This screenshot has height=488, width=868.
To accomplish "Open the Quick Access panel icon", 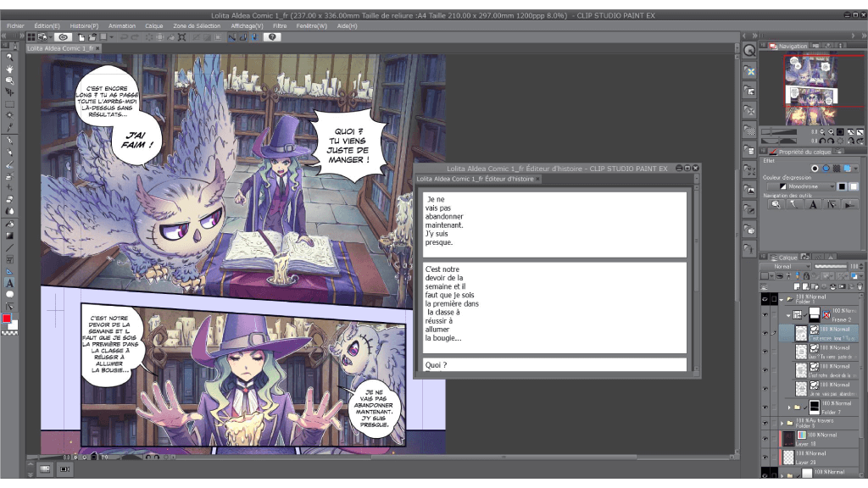I will pos(749,50).
